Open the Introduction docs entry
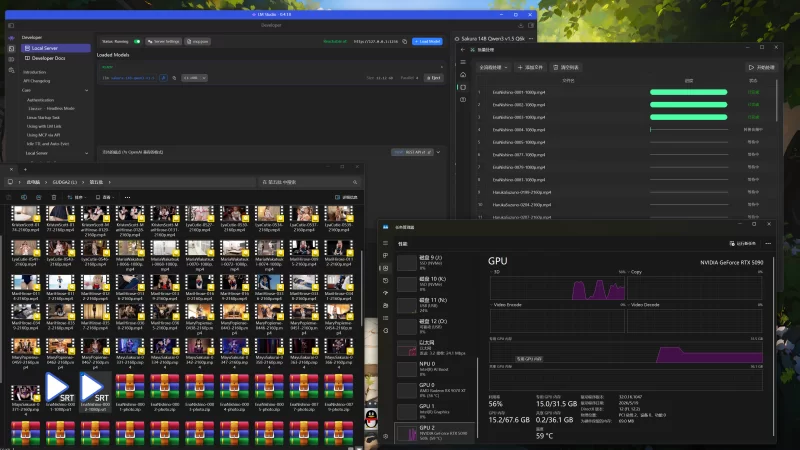Screen dimensions: 800x450 click(35, 72)
